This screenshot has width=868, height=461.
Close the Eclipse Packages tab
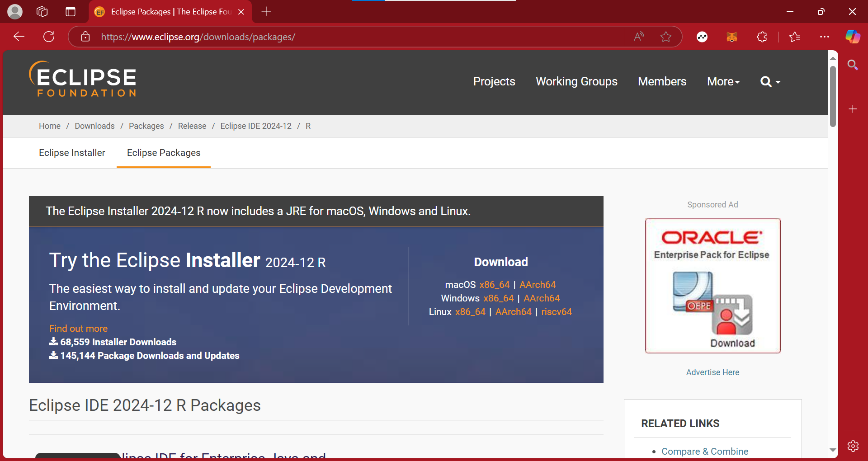coord(241,12)
